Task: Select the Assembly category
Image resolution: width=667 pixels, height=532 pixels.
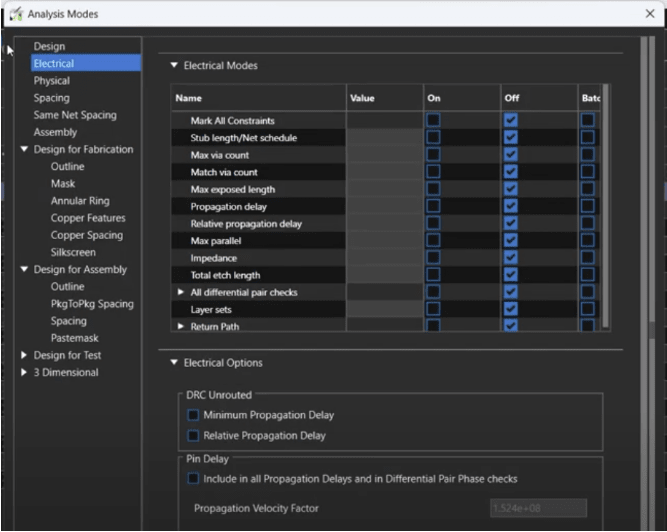Action: coord(55,132)
